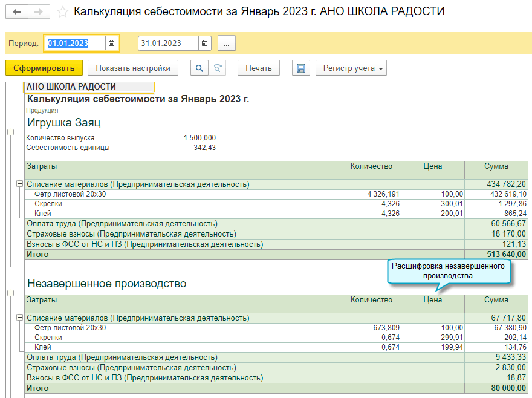Collapse the Незавершенное производство report group
The width and height of the screenshot is (532, 398).
10,293
